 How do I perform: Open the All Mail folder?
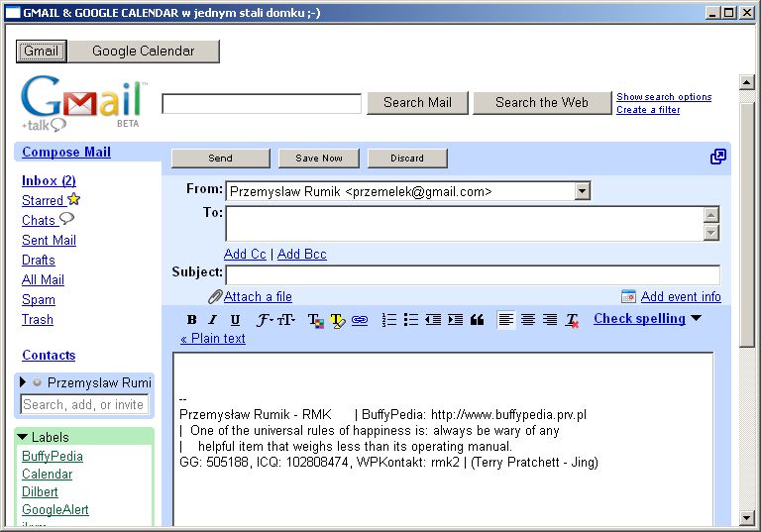pos(43,279)
